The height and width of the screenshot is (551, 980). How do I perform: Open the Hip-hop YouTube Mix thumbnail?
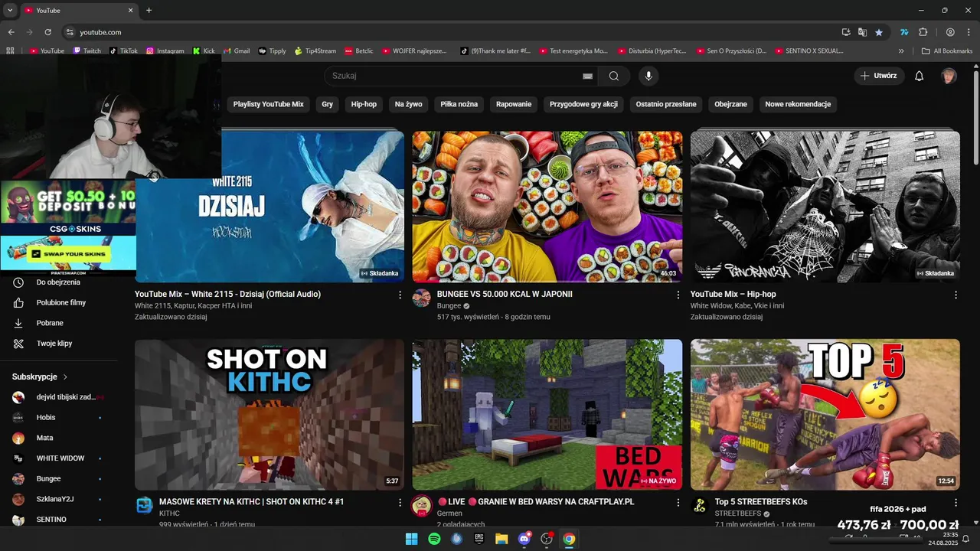click(825, 207)
